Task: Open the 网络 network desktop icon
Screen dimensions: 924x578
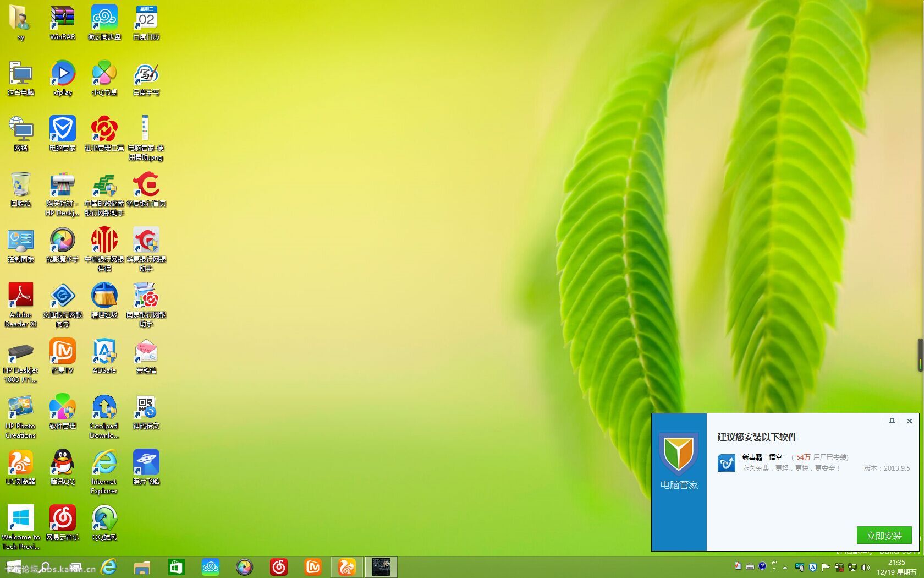Action: click(21, 134)
